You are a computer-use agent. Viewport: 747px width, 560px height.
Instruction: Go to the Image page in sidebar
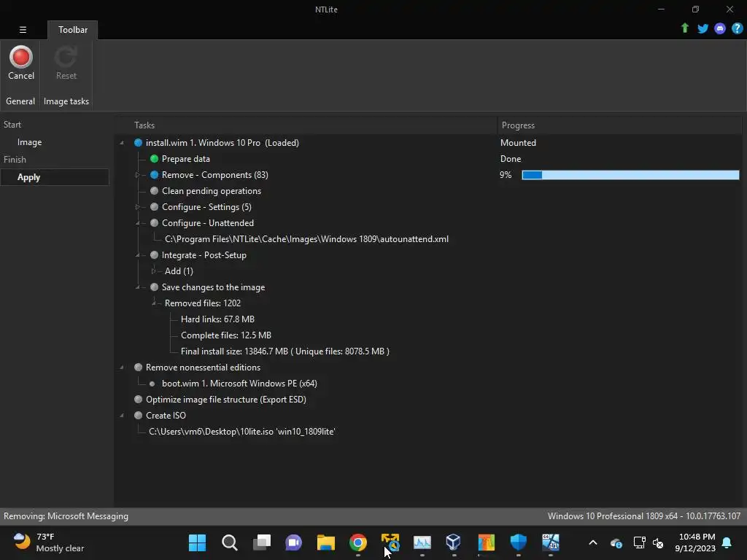[x=29, y=142]
